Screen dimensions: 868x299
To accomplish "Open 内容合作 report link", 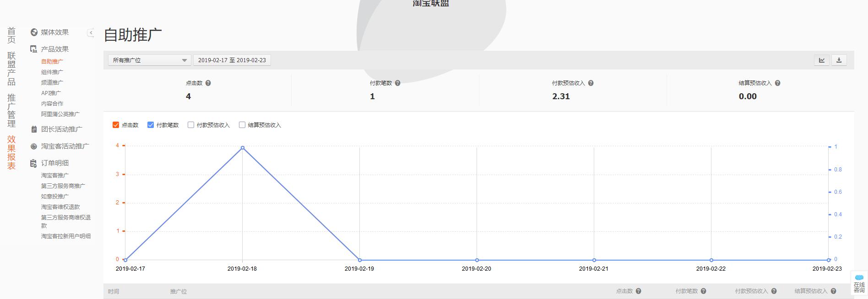I will (52, 103).
